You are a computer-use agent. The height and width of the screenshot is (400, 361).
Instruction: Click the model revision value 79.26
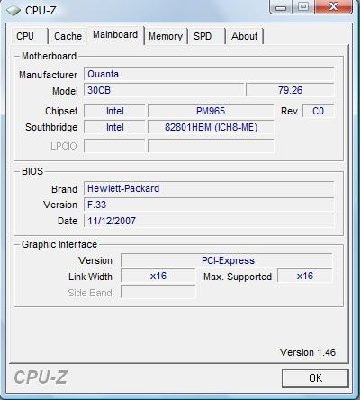pyautogui.click(x=290, y=90)
